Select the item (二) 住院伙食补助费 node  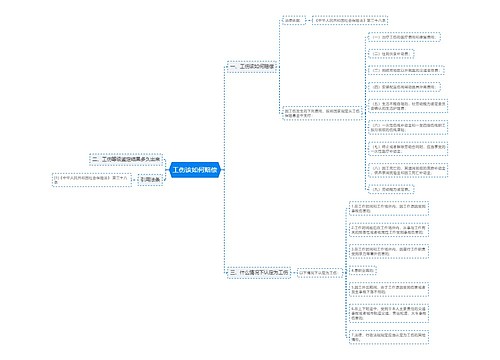point(391,54)
